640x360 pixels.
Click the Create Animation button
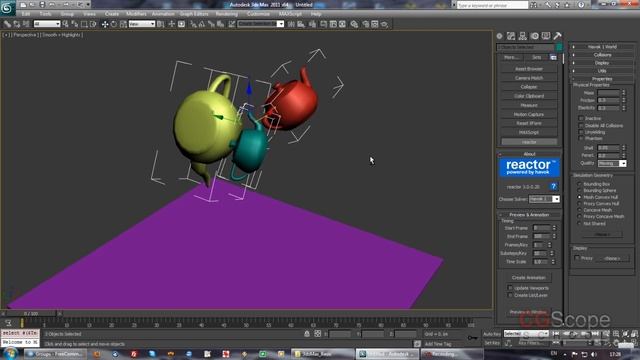pyautogui.click(x=529, y=278)
